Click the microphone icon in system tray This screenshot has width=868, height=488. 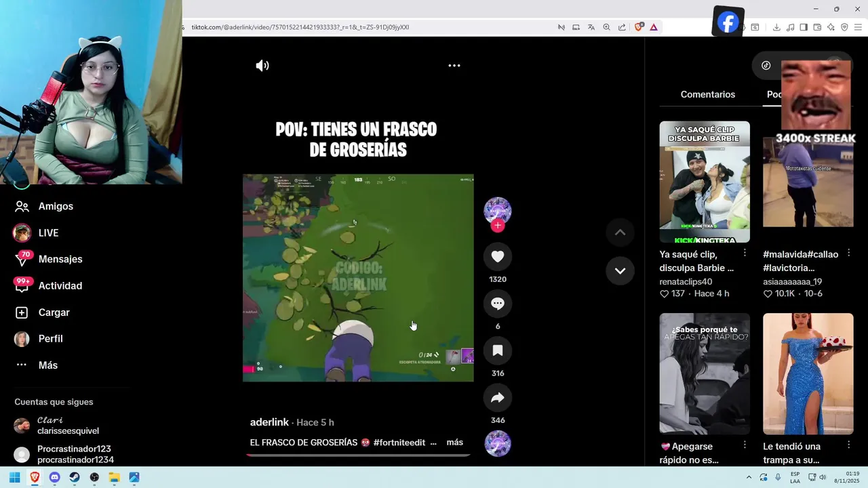(x=778, y=477)
